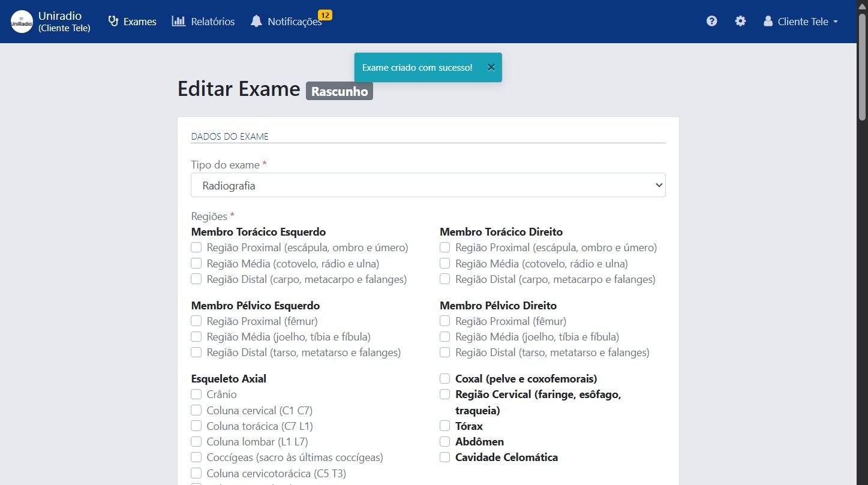The width and height of the screenshot is (868, 485).
Task: Click the Rascunho status badge
Action: [x=339, y=91]
